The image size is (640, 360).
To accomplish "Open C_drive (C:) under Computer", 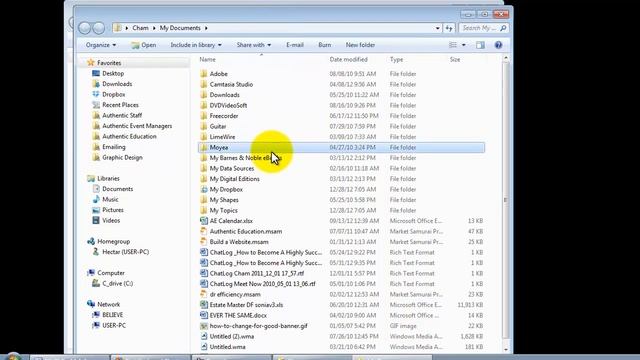I will [118, 283].
